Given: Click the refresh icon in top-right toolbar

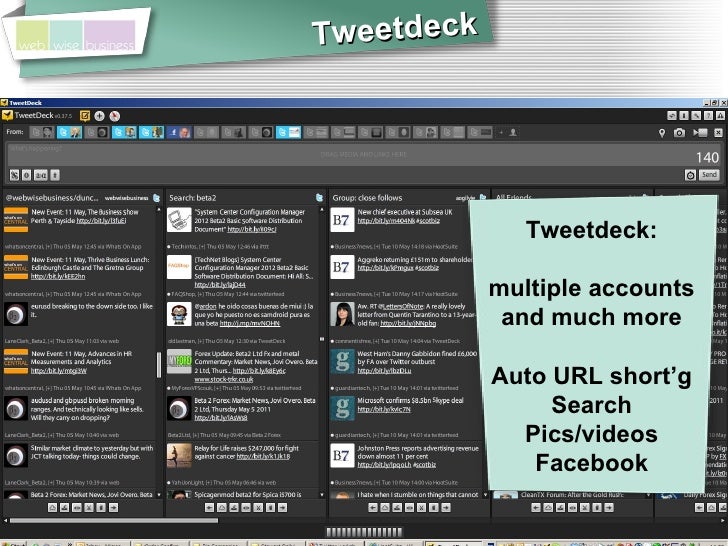Looking at the screenshot, I should click(x=671, y=116).
